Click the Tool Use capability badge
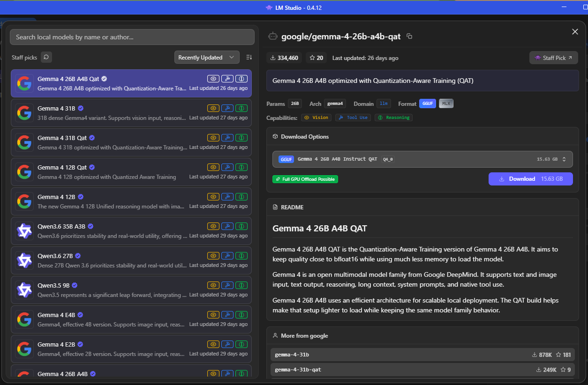The image size is (588, 385). coord(353,118)
